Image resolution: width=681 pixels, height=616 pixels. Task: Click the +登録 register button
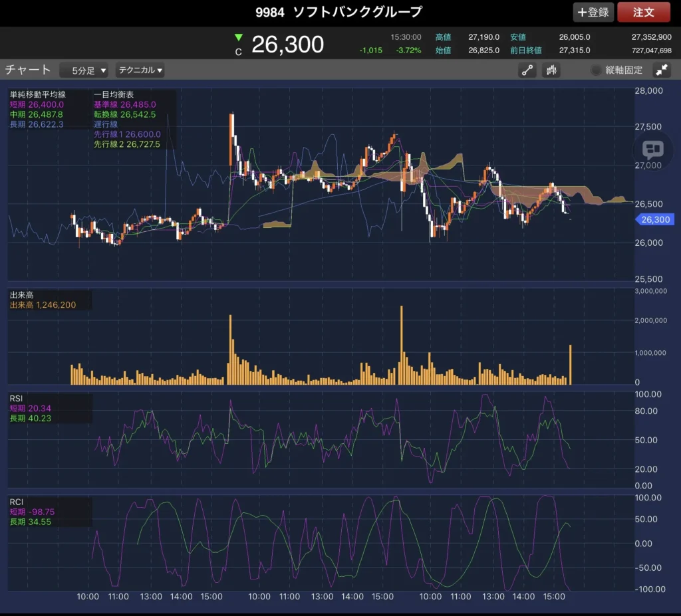tap(593, 13)
